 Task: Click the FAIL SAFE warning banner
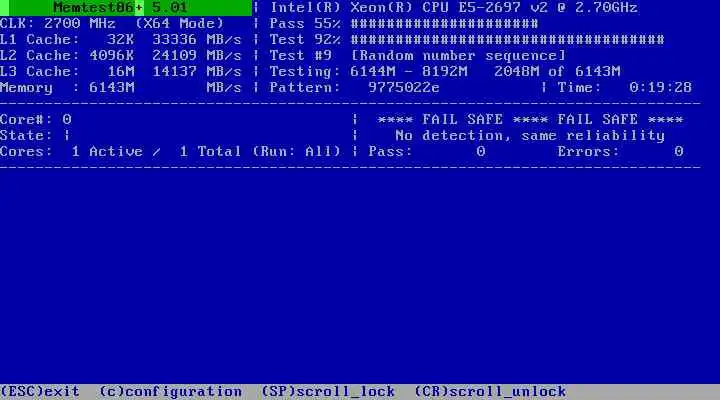click(x=530, y=119)
